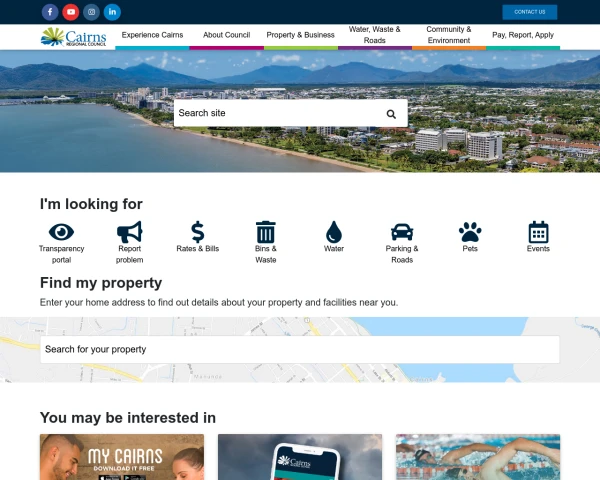Expand the About Council menu
The image size is (600, 480).
[227, 35]
